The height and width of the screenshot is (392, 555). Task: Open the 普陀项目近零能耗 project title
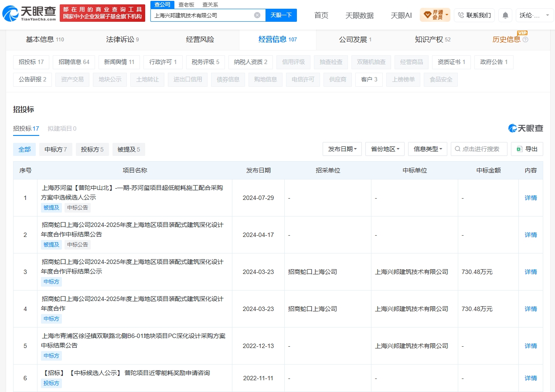pyautogui.click(x=126, y=373)
